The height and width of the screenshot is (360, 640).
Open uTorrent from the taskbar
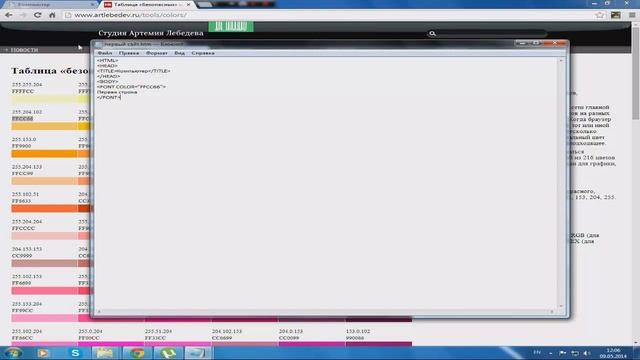(167, 353)
